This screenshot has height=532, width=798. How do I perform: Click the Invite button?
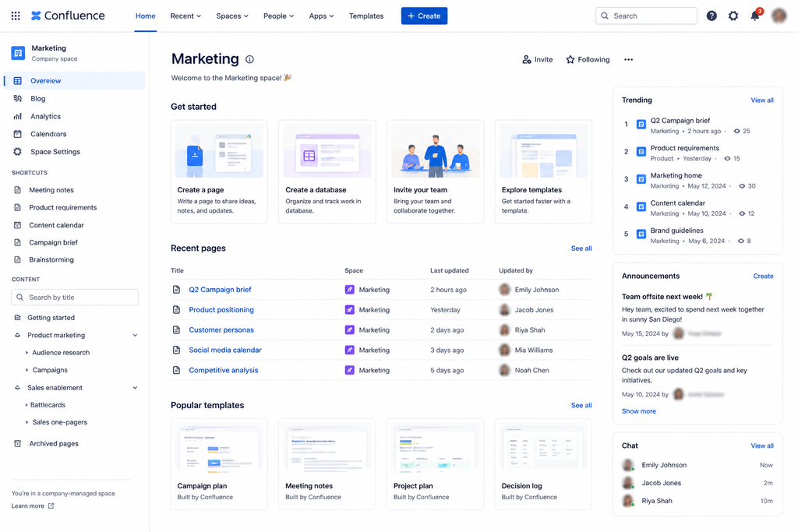(x=538, y=59)
